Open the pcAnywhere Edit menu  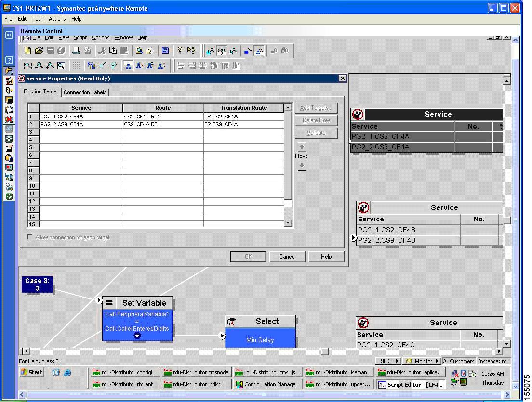tap(22, 19)
